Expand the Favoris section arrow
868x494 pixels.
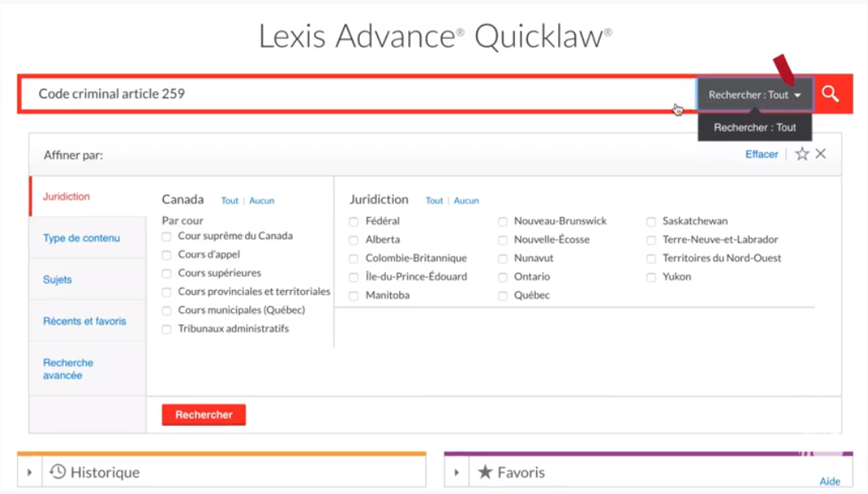(x=457, y=473)
